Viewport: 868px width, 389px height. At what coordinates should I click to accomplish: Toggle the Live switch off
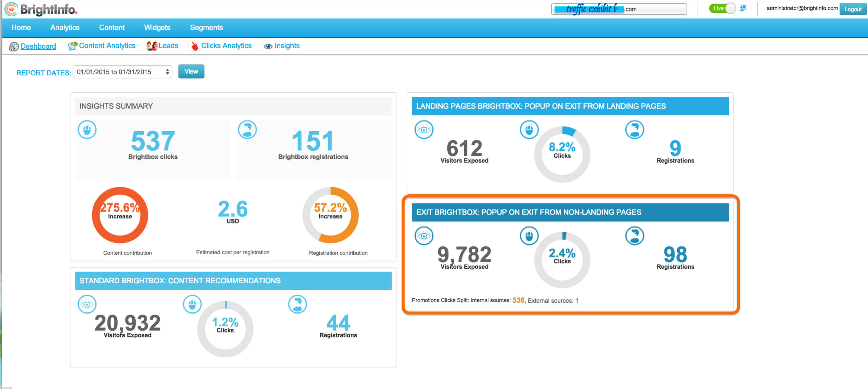click(723, 8)
